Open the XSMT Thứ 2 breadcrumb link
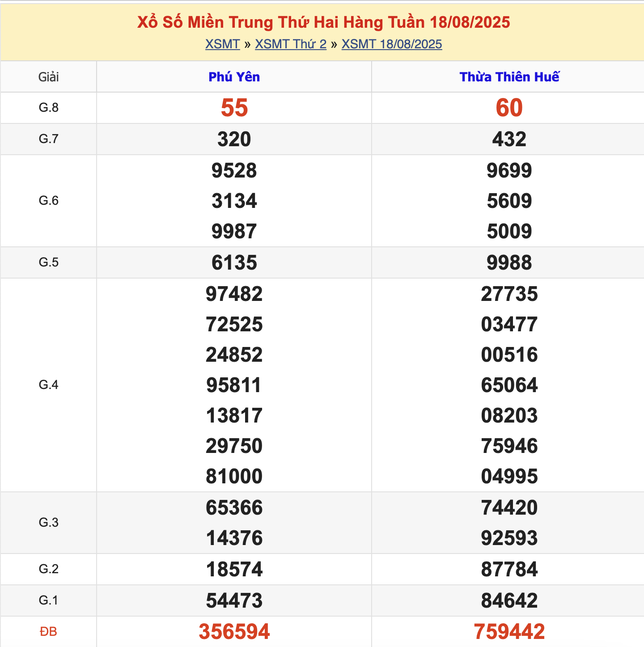Image resolution: width=644 pixels, height=647 pixels. coord(291,44)
